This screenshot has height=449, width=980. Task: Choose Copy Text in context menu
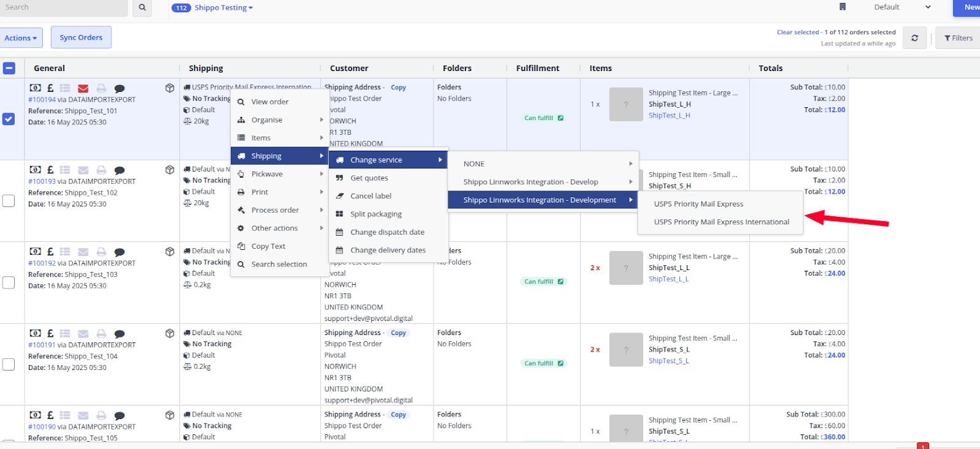280,246
